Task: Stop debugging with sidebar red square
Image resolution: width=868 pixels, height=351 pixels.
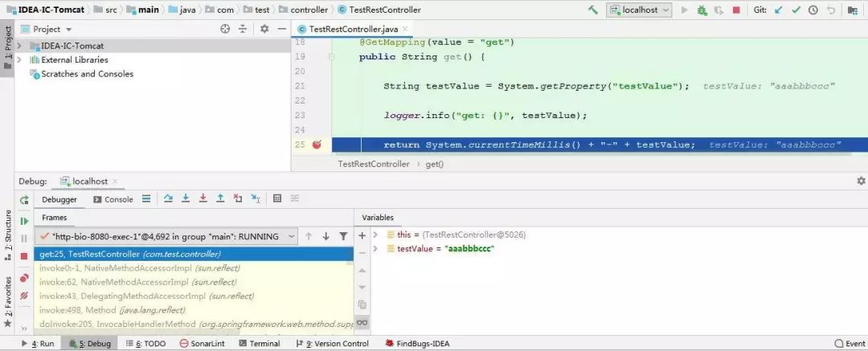Action: click(24, 256)
